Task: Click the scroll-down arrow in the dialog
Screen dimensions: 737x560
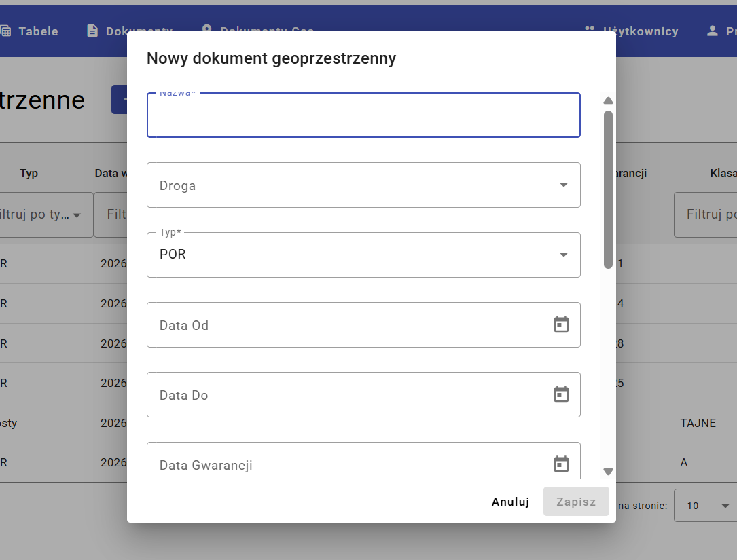Action: [x=608, y=471]
